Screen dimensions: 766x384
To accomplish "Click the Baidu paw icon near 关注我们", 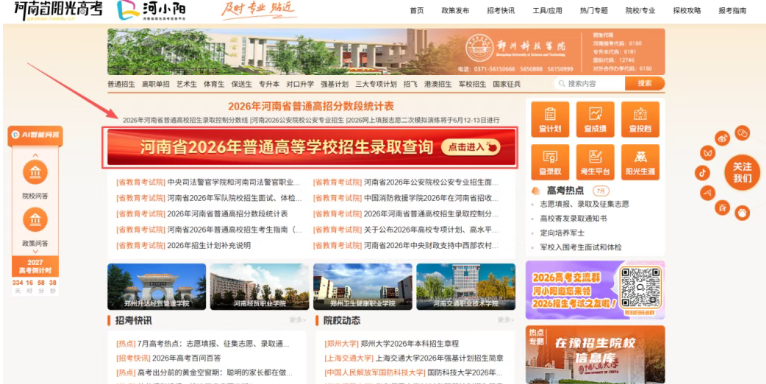I will (742, 213).
